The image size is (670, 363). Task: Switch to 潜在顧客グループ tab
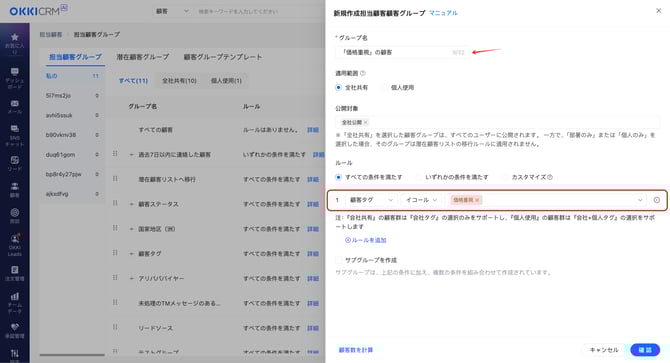[x=143, y=57]
